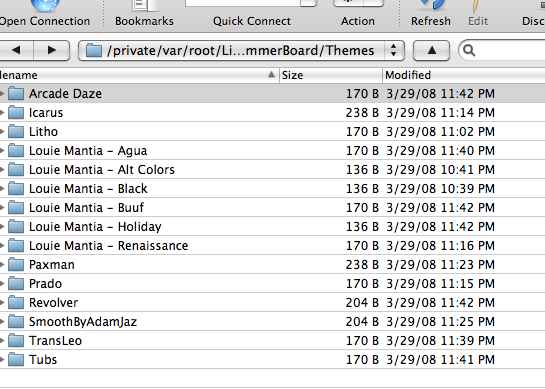The height and width of the screenshot is (389, 545).
Task: Click the Edit toolbar item
Action: pyautogui.click(x=478, y=14)
